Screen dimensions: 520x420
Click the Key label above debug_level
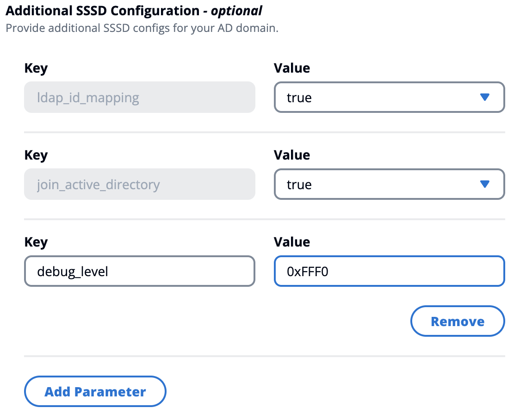point(36,242)
